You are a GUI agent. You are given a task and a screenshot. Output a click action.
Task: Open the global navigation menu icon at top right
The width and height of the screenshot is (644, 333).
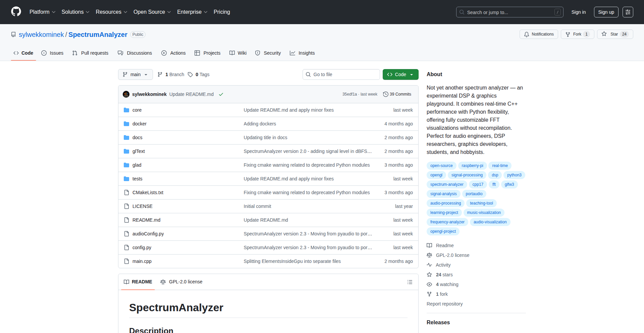click(628, 12)
